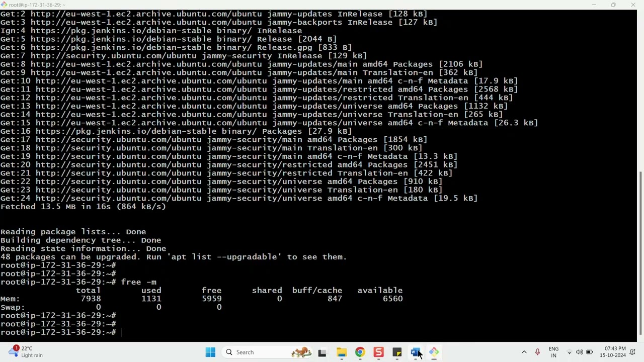This screenshot has height=362, width=644.
Task: Click the terminal vertical scrollbar thumb
Action: [640, 252]
